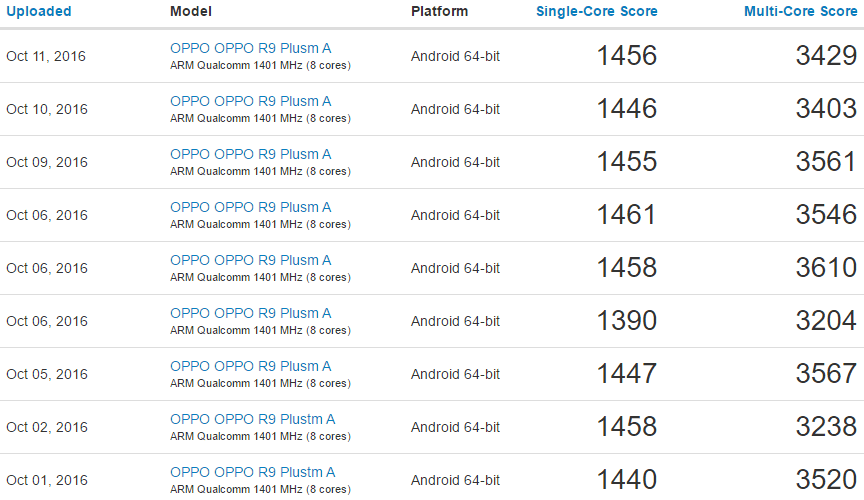Open the OPPO R9 Plusm A result dated Oct 05, 2016
This screenshot has height=500, width=864.
pos(250,366)
